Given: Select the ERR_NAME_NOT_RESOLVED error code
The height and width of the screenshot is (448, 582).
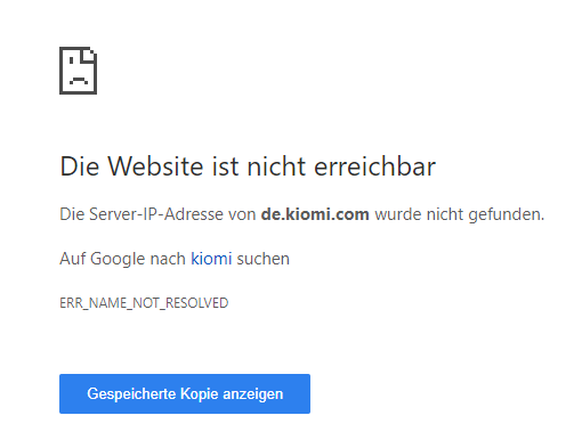Looking at the screenshot, I should tap(144, 303).
